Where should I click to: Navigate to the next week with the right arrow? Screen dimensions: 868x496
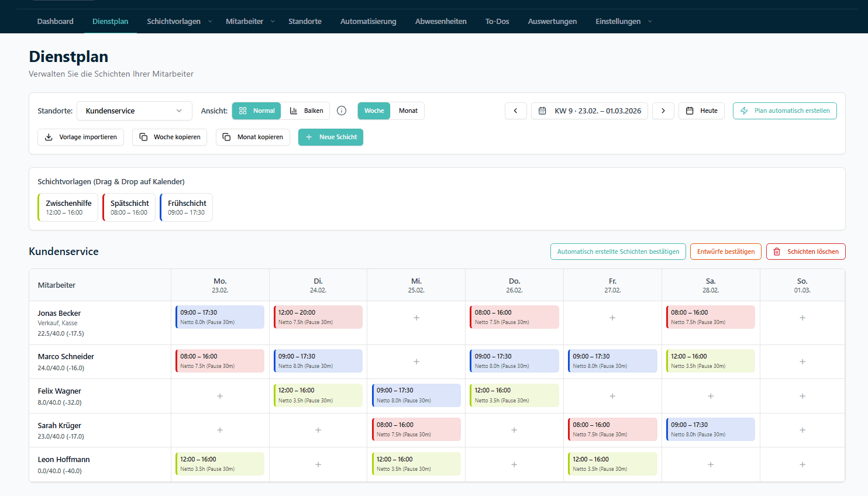(663, 111)
